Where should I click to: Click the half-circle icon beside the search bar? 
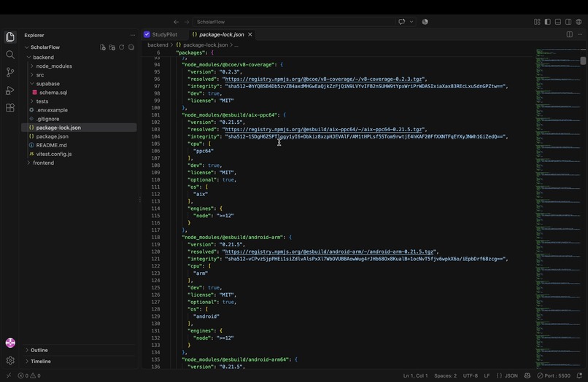(x=425, y=22)
